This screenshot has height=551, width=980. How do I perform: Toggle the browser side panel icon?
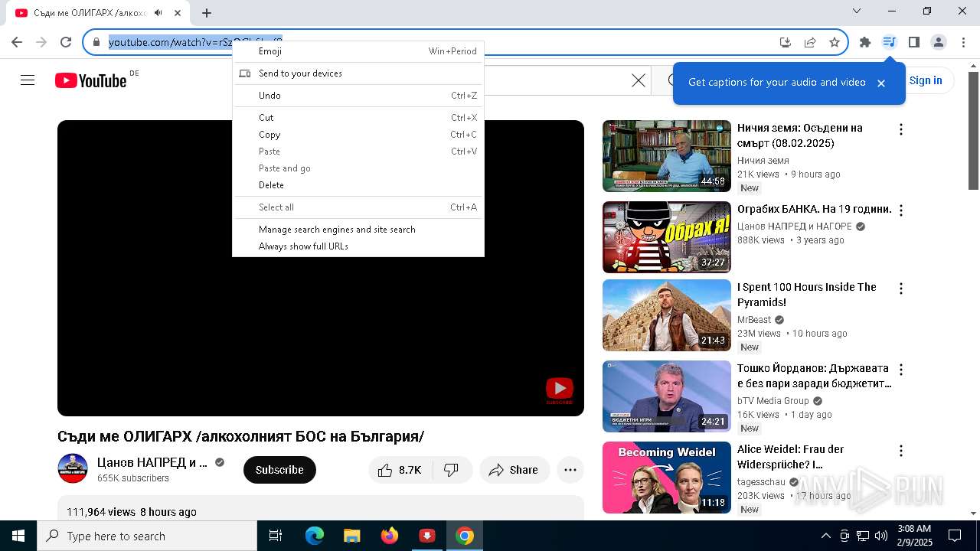point(913,42)
